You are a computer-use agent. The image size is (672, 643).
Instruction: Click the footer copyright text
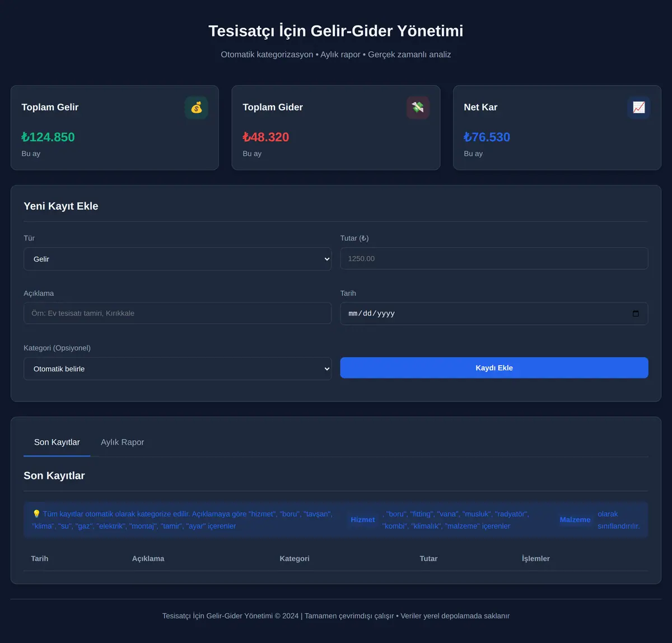pyautogui.click(x=336, y=616)
